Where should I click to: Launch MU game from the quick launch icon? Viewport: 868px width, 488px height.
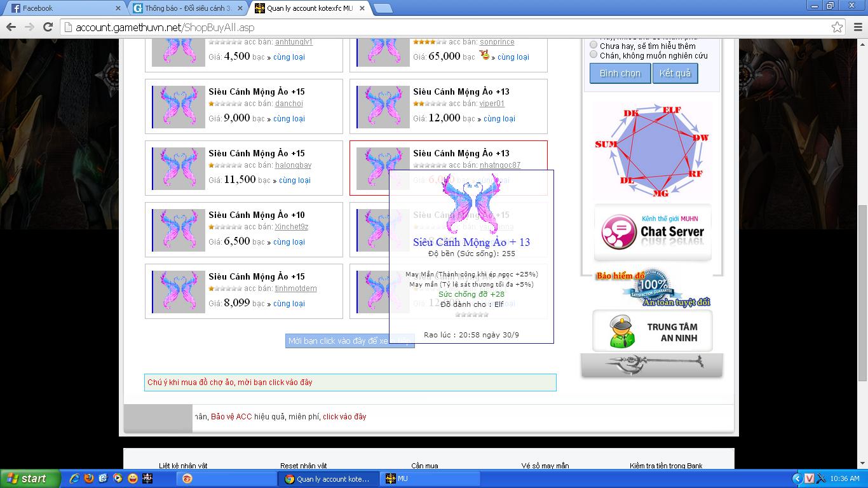(147, 478)
